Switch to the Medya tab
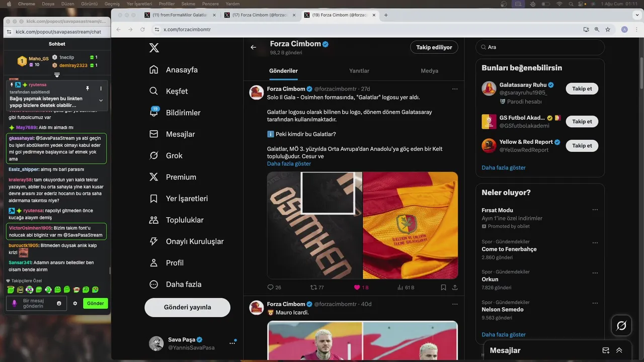 (429, 71)
